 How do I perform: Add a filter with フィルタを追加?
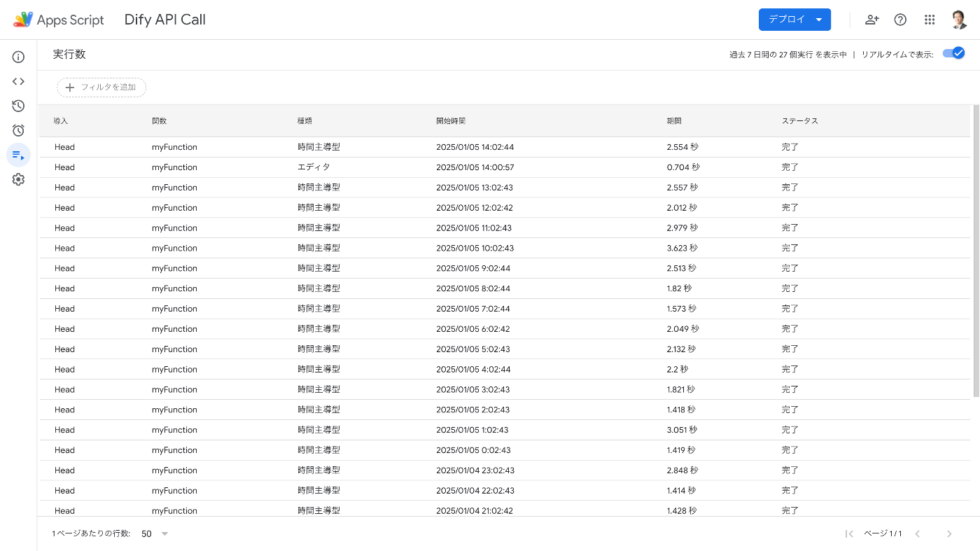pos(101,87)
